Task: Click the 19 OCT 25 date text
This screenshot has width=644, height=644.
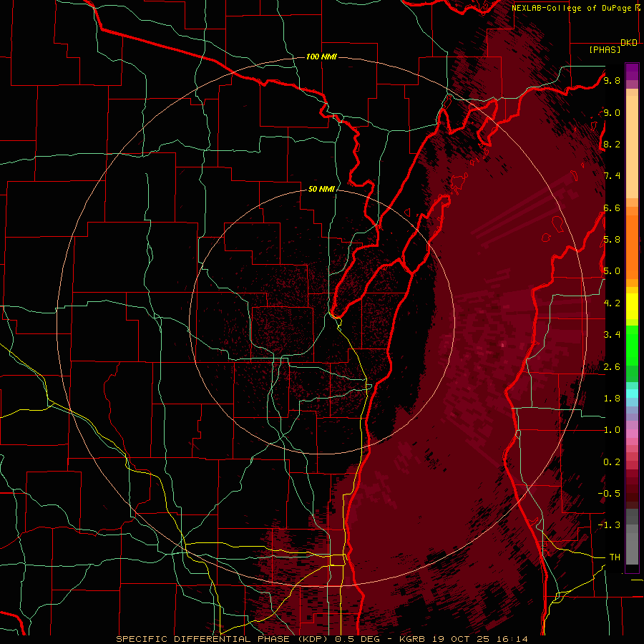Action: point(462,639)
